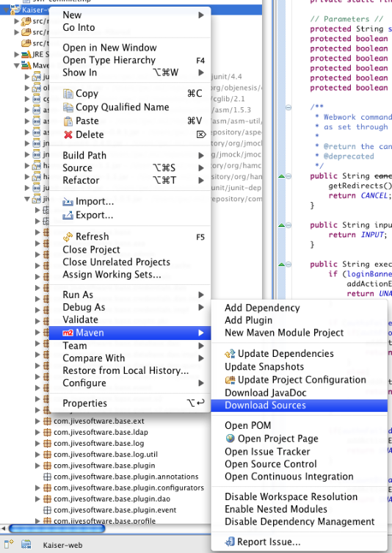Click the JRE System Library icon

pyautogui.click(x=26, y=54)
